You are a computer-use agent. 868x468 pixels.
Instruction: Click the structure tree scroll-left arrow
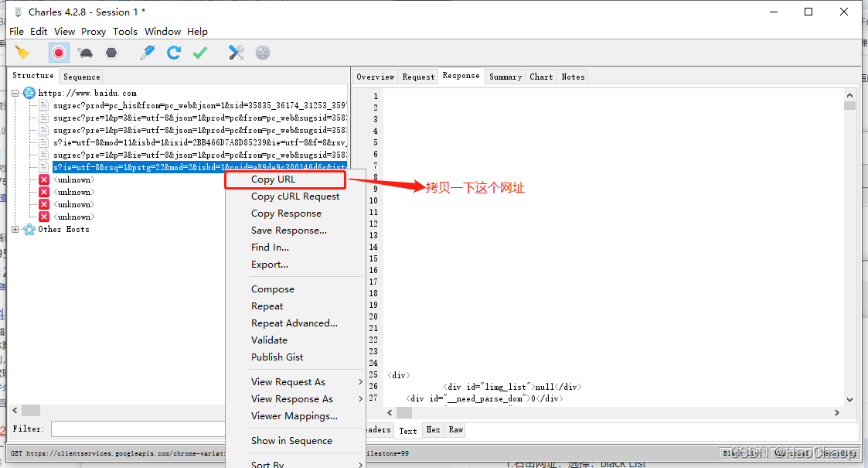click(15, 411)
